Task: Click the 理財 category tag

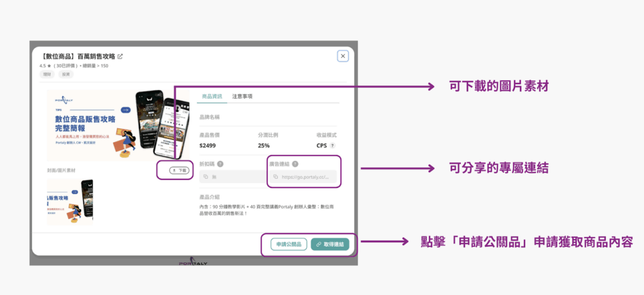Action: coord(47,74)
